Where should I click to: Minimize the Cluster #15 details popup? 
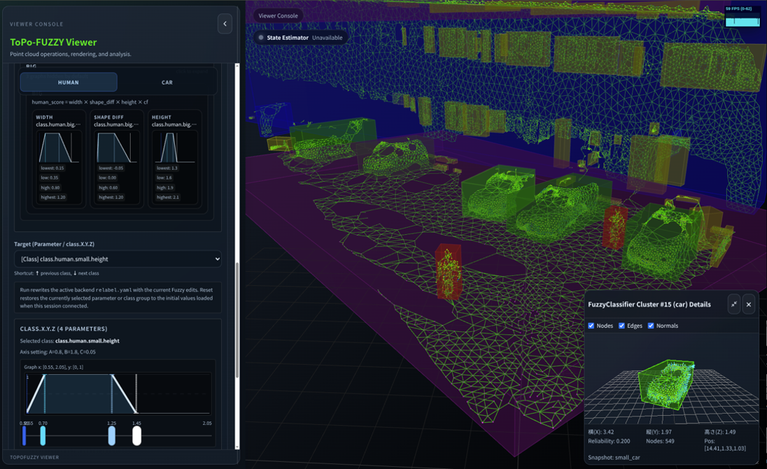click(734, 304)
